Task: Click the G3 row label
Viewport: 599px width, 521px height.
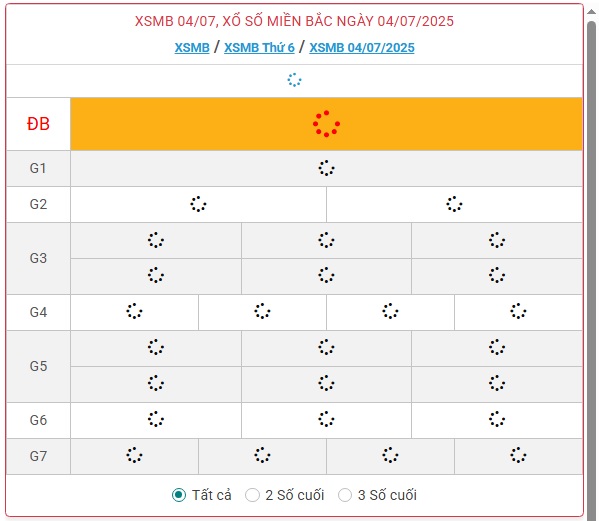Action: [x=38, y=258]
